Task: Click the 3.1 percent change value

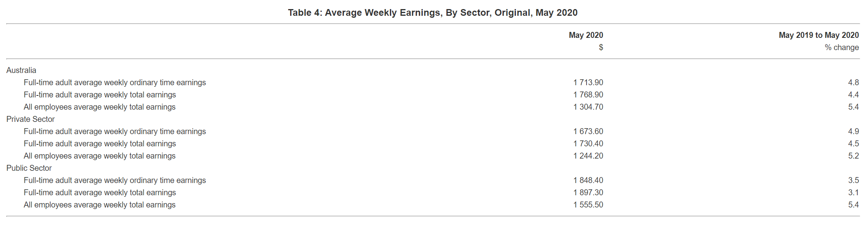Action: tap(853, 192)
